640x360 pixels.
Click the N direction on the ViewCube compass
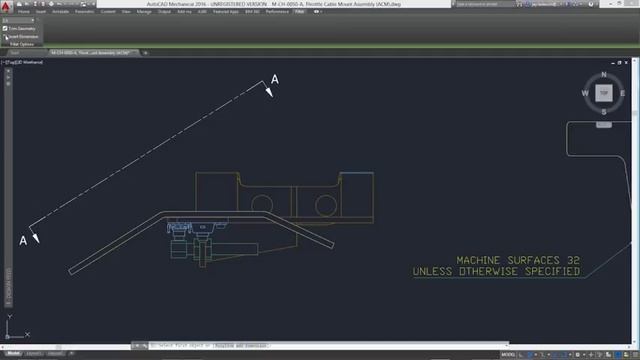coord(604,74)
